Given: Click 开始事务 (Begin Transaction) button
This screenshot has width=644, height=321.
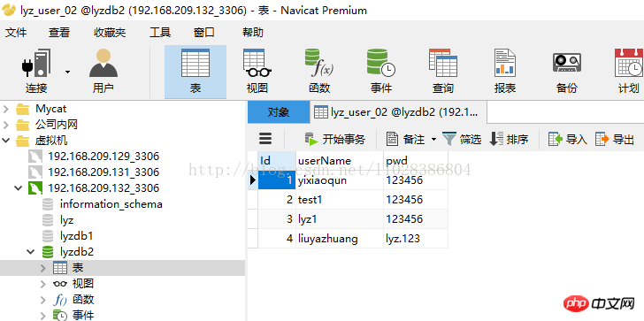Looking at the screenshot, I should point(334,140).
